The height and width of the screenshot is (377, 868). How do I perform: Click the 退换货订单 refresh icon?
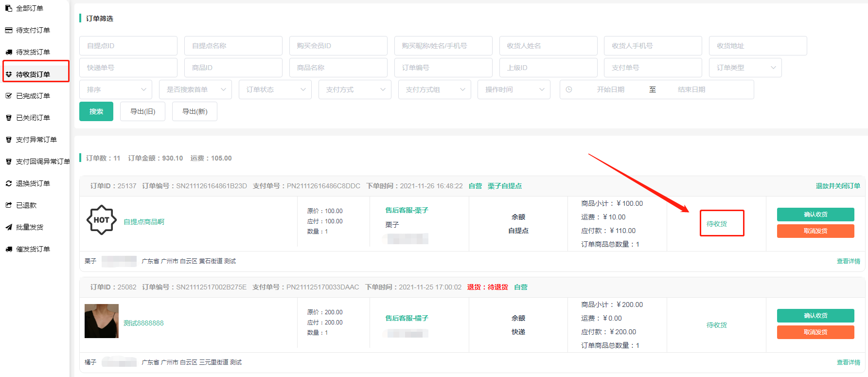pyautogui.click(x=9, y=183)
